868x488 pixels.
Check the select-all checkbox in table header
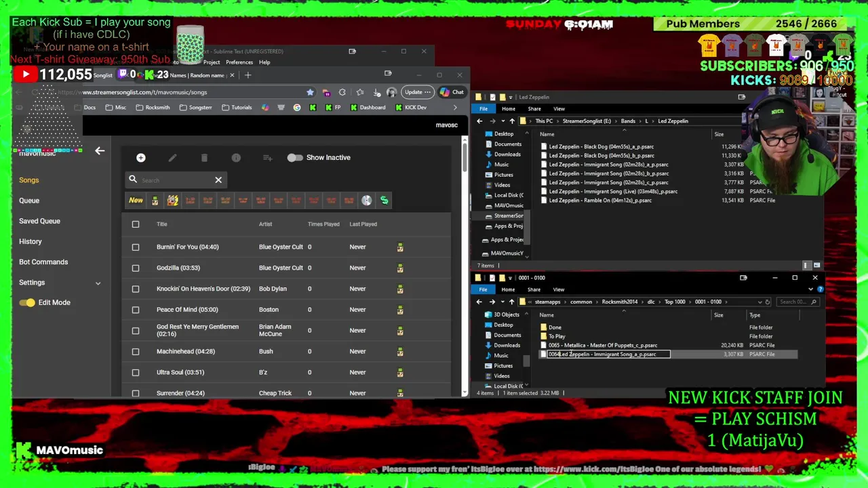tap(136, 224)
